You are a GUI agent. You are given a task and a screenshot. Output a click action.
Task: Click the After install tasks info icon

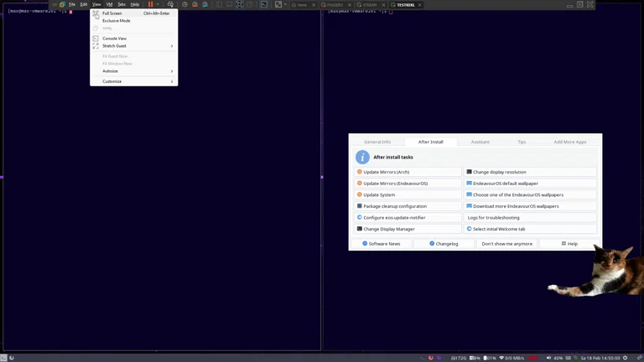[362, 158]
